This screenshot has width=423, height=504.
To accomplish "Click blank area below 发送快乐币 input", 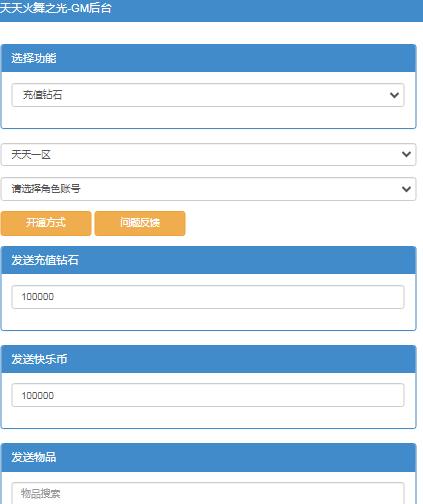I will click(x=208, y=417).
